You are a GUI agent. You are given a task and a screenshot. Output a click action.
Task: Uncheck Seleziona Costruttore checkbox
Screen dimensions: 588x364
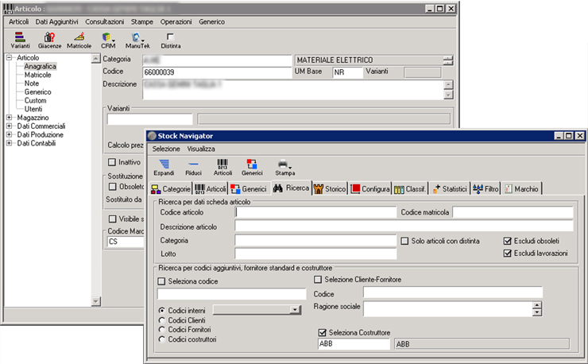[x=322, y=332]
